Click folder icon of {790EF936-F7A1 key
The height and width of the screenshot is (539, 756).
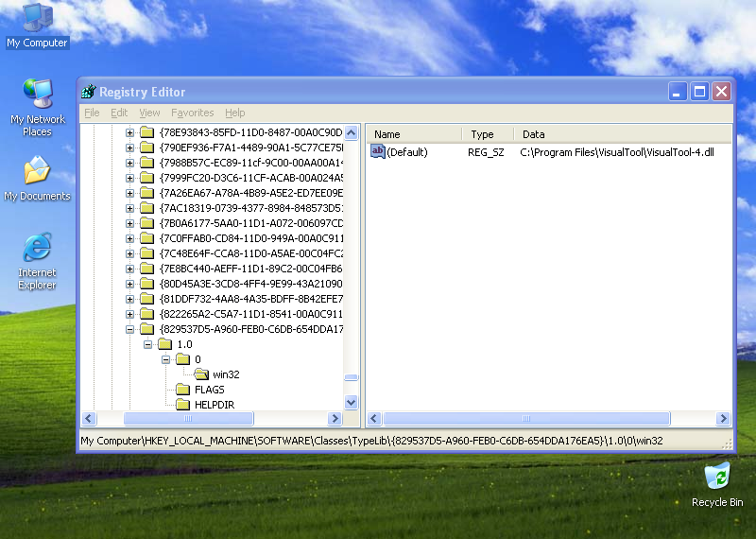click(147, 148)
